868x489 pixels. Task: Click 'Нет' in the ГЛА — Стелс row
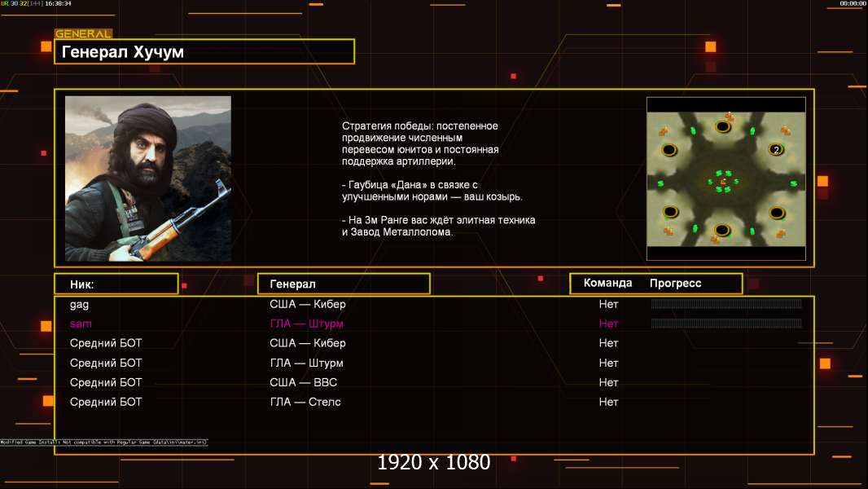tap(608, 402)
